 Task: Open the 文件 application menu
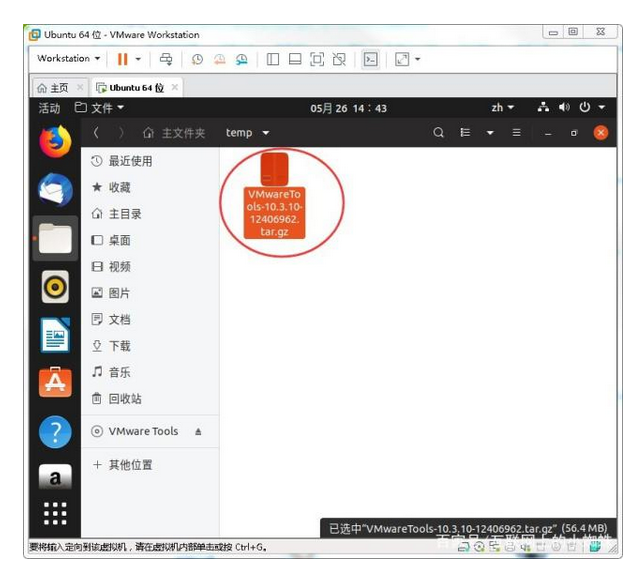coord(99,108)
